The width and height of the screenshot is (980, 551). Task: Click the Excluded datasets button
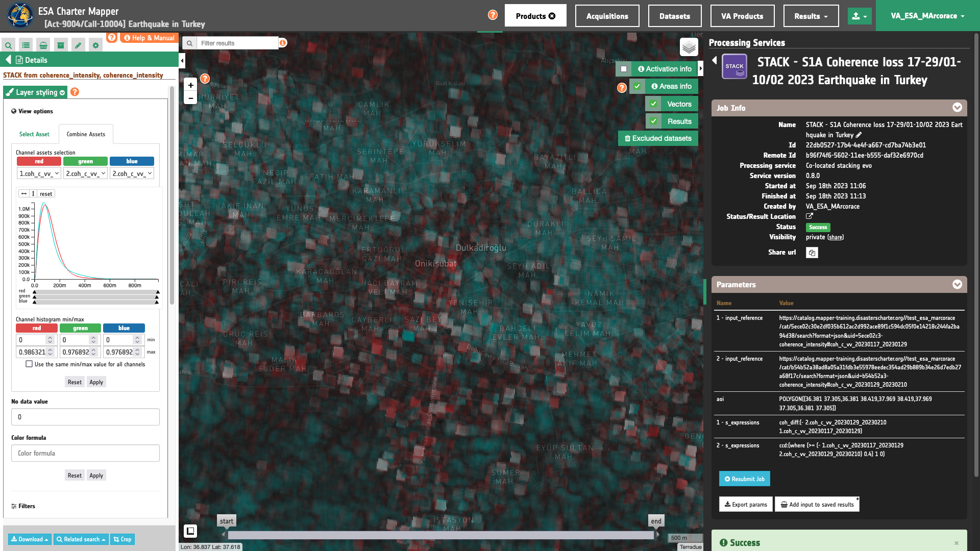click(658, 138)
